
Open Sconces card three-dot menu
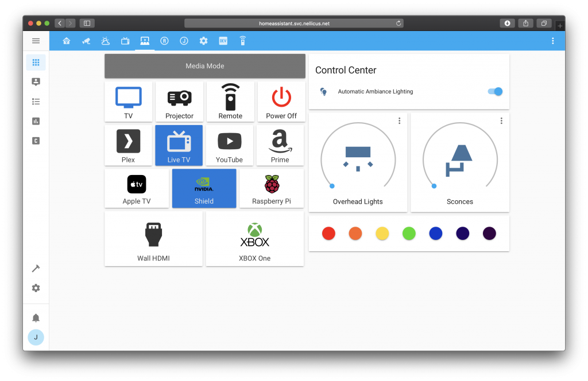(501, 120)
